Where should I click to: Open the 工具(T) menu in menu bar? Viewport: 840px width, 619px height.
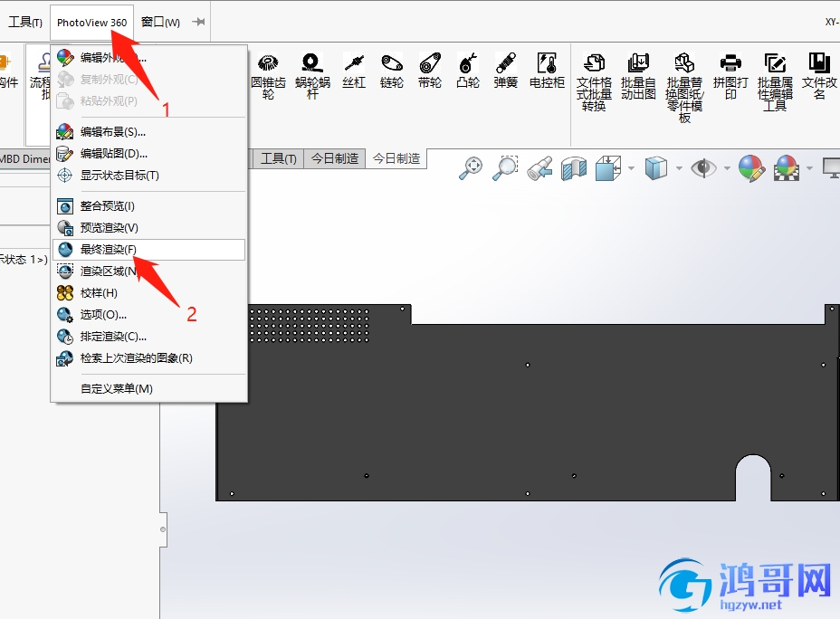[25, 23]
